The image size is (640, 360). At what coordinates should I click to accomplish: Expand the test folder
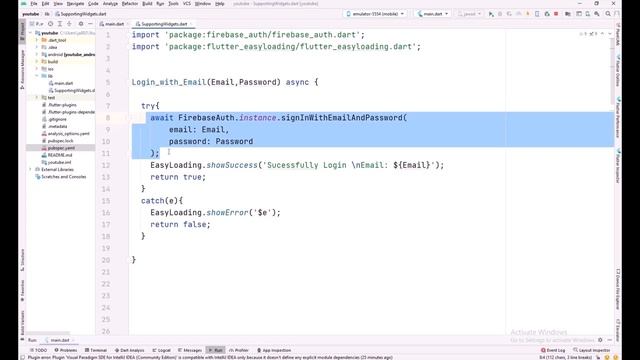click(x=37, y=98)
